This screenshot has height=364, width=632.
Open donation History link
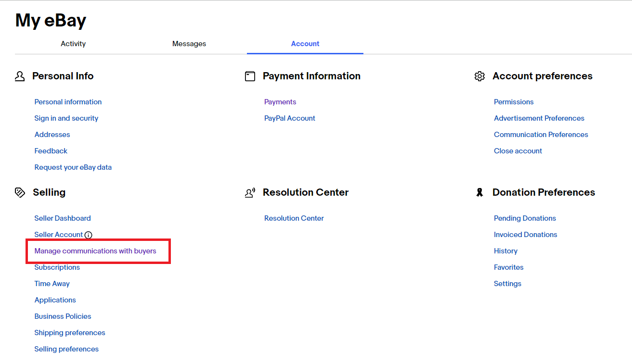coord(505,251)
